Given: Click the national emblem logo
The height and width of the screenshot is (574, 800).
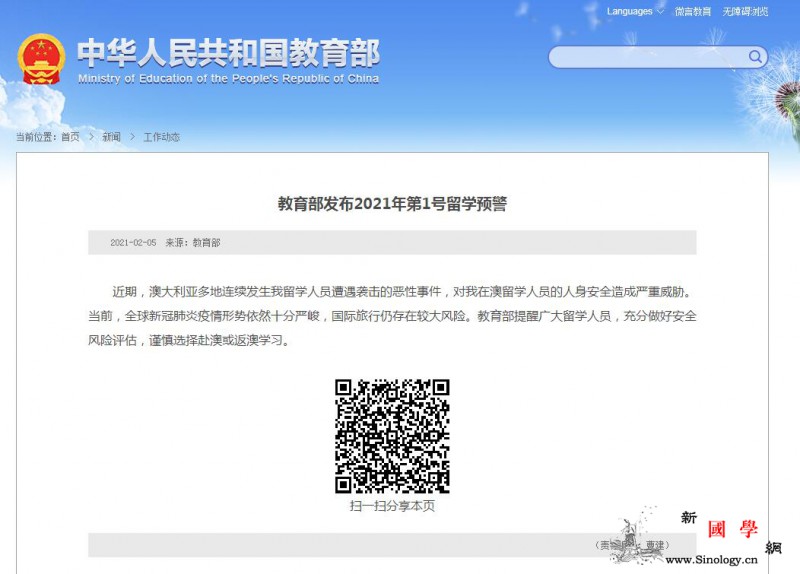Looking at the screenshot, I should pyautogui.click(x=41, y=59).
